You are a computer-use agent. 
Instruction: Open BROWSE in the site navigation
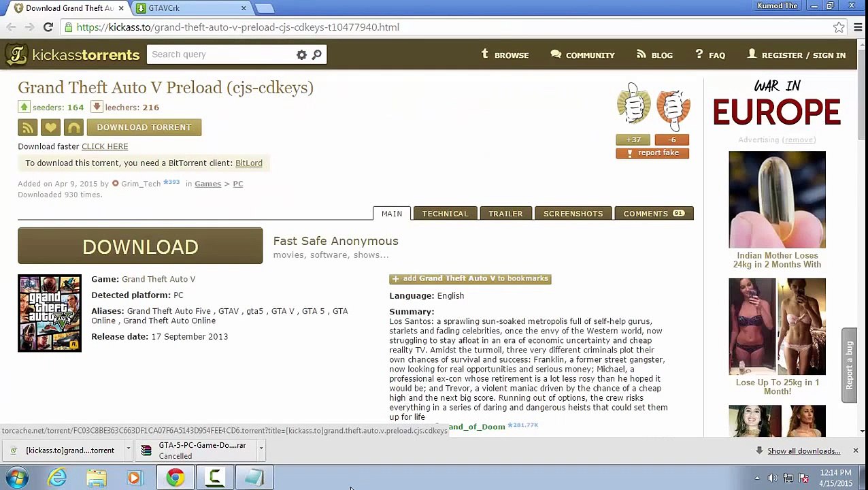pos(505,55)
